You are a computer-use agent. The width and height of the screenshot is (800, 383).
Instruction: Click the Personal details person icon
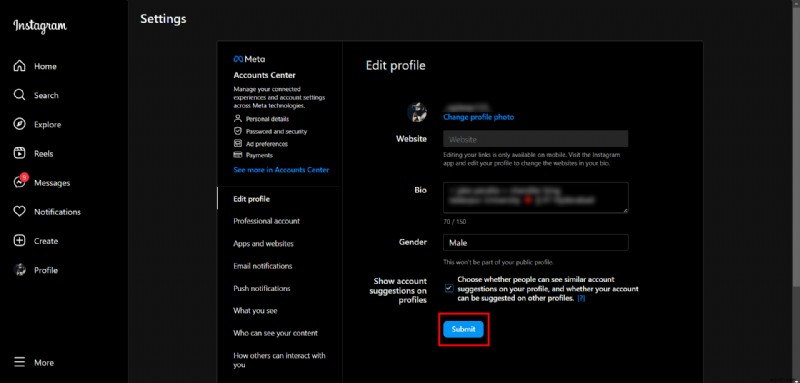click(237, 119)
